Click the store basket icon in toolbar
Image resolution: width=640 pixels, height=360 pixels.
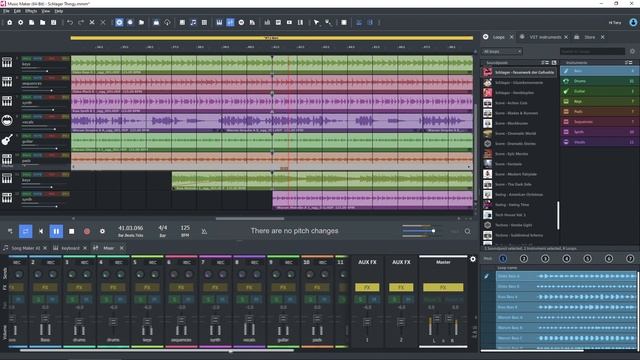(x=156, y=22)
